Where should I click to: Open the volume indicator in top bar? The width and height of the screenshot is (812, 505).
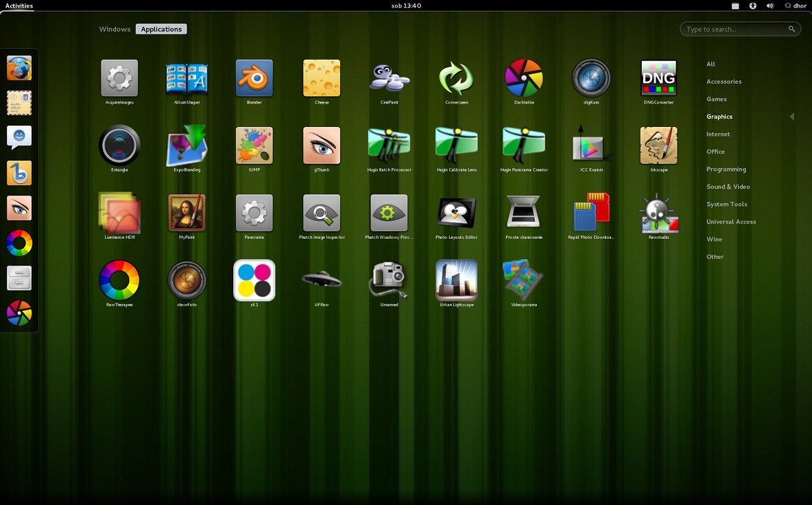tap(770, 5)
